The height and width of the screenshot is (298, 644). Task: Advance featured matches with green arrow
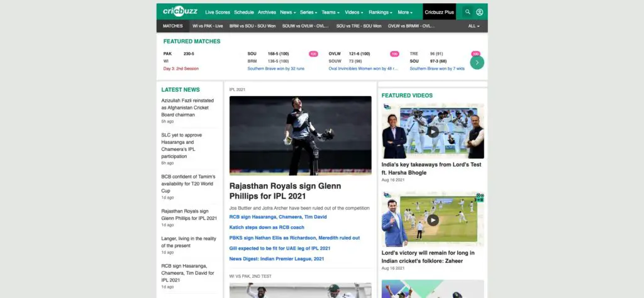[x=477, y=62]
